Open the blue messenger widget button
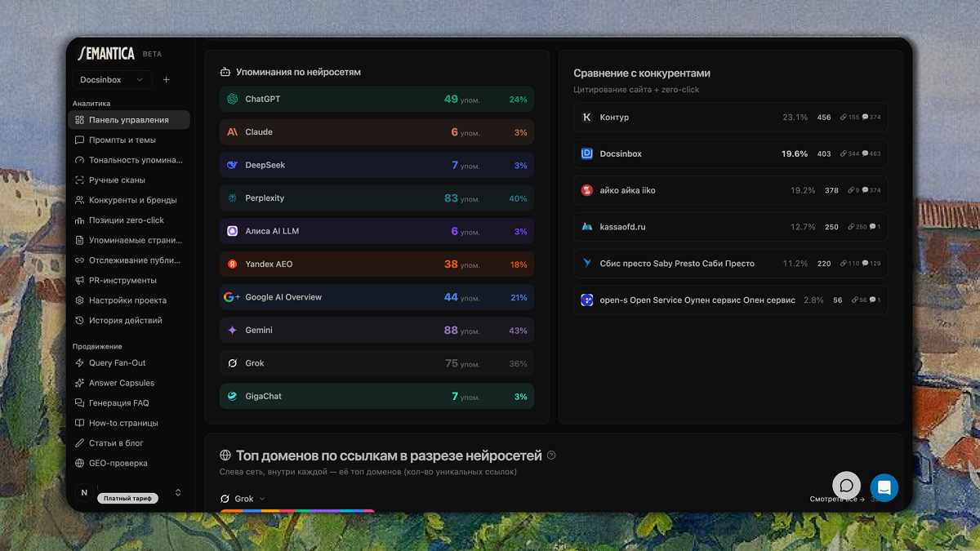This screenshot has width=980, height=551. tap(884, 488)
